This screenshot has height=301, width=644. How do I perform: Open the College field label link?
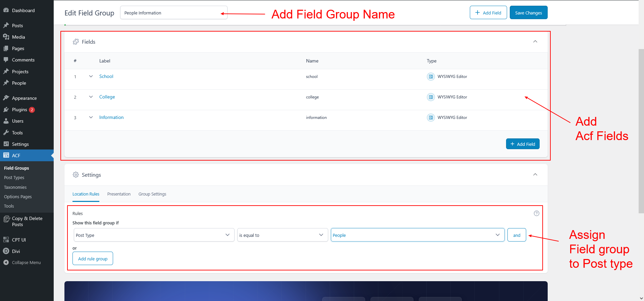pos(107,97)
